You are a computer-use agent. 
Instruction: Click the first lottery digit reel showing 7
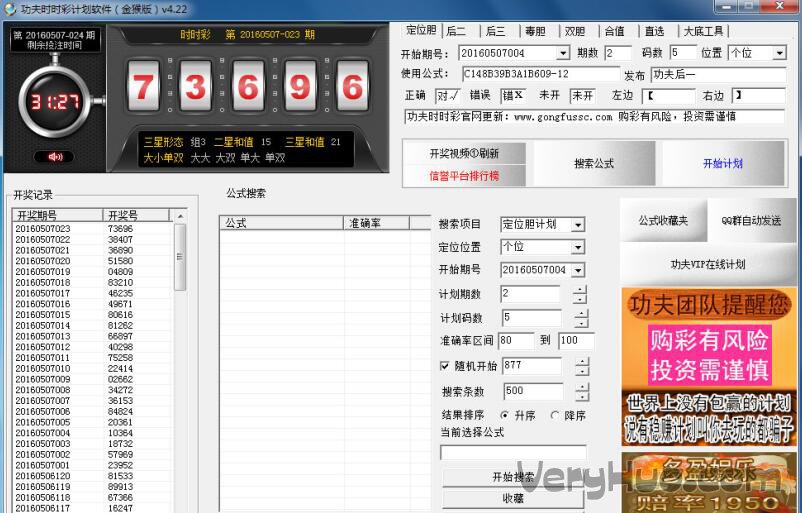pyautogui.click(x=146, y=88)
